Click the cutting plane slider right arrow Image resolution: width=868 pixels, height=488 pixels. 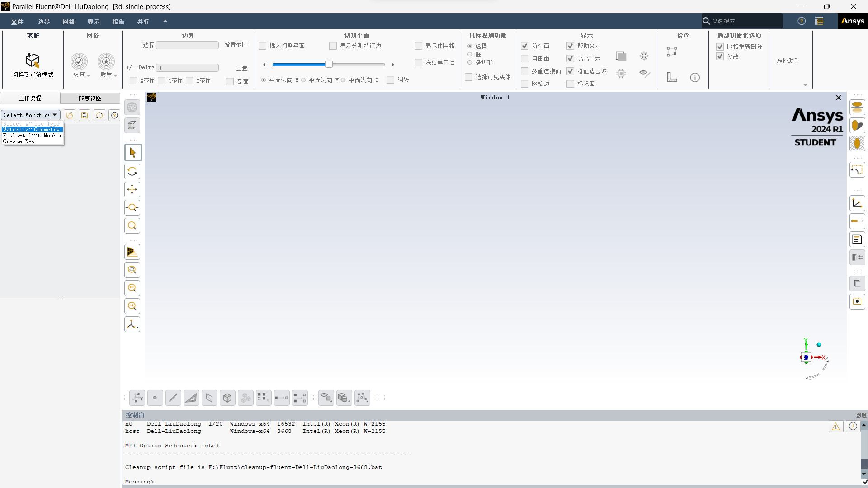pyautogui.click(x=393, y=65)
